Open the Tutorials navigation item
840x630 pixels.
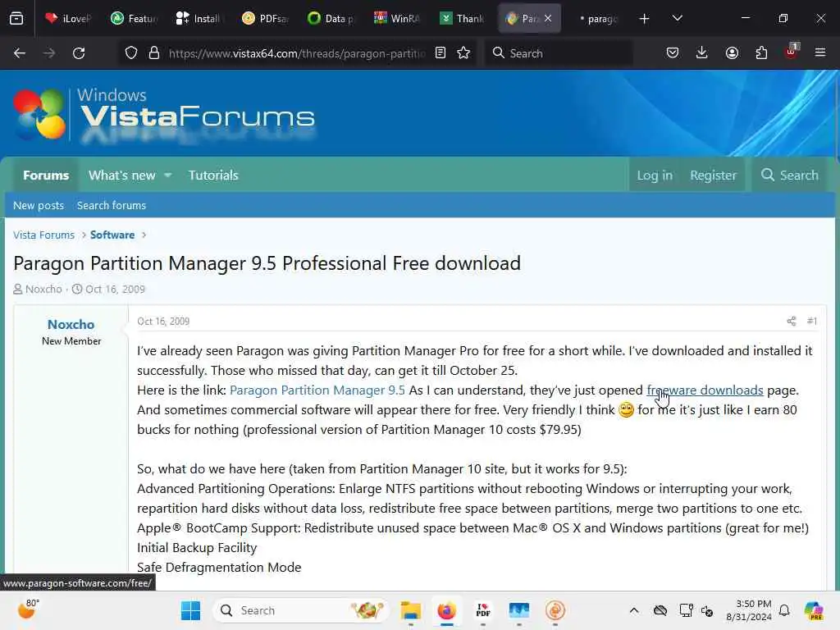pyautogui.click(x=213, y=176)
